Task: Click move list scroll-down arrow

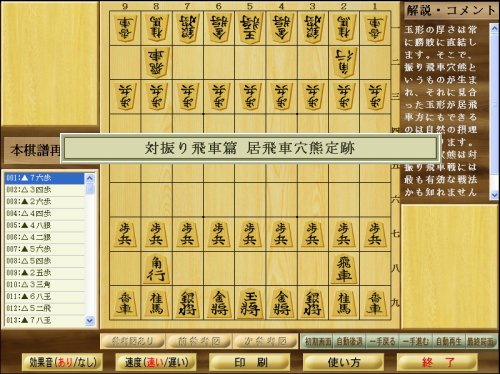Action: (x=90, y=321)
